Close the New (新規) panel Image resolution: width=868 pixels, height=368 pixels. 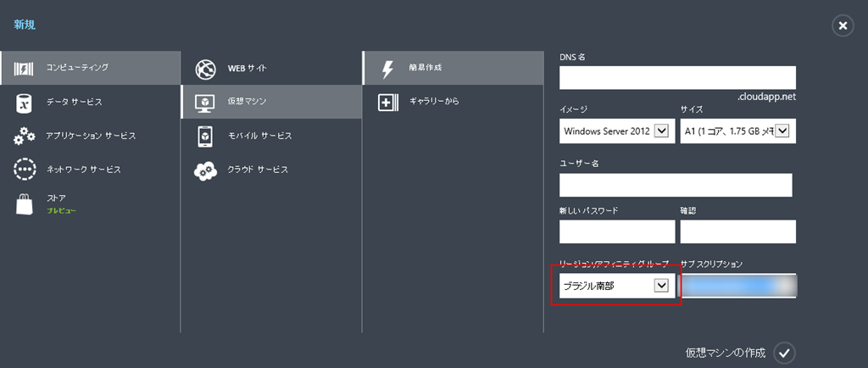click(842, 26)
